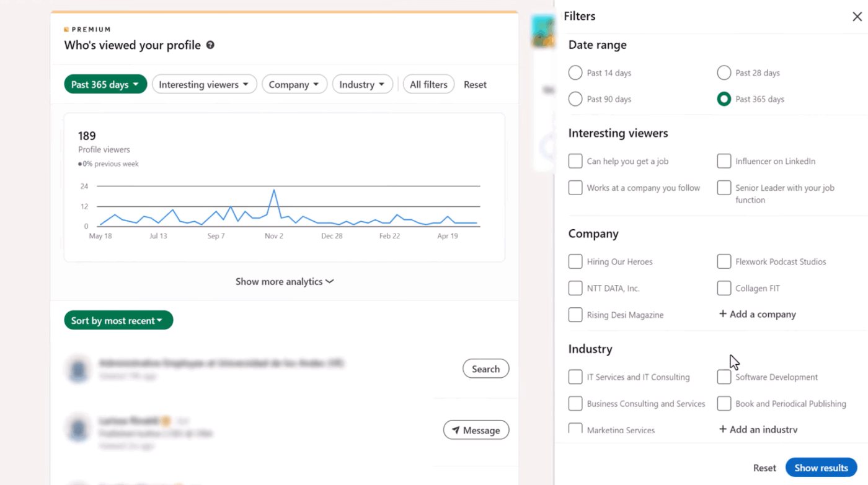
Task: Click the blue Show results button
Action: pos(821,468)
